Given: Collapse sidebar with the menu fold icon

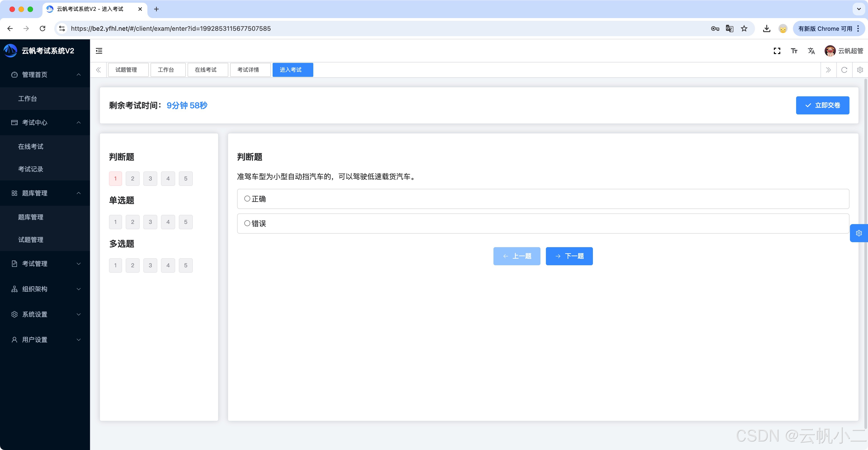Looking at the screenshot, I should pos(99,51).
